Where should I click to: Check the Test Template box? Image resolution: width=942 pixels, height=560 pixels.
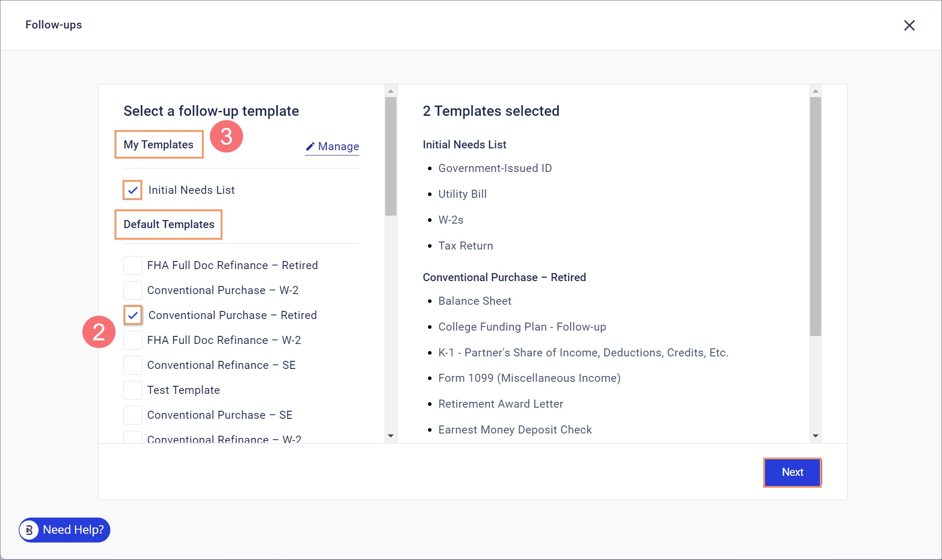click(x=132, y=390)
